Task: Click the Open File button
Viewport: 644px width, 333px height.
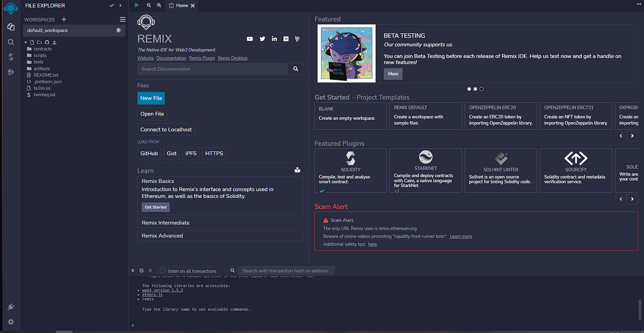Action: point(152,114)
